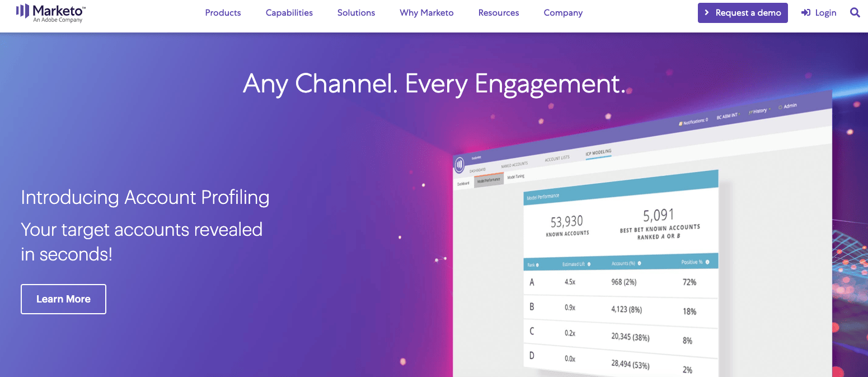Open the search magnifier icon
Screen dimensions: 868x377
pos(855,12)
